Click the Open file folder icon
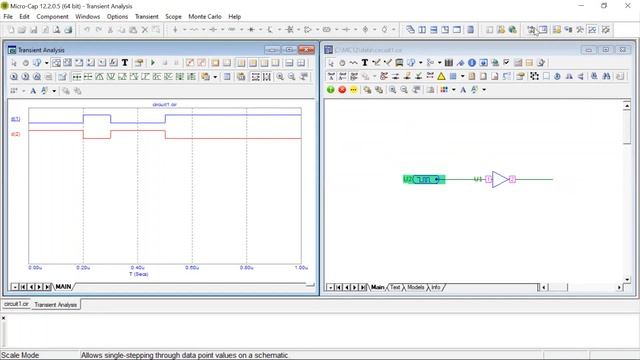This screenshot has height=360, width=640. [x=22, y=30]
